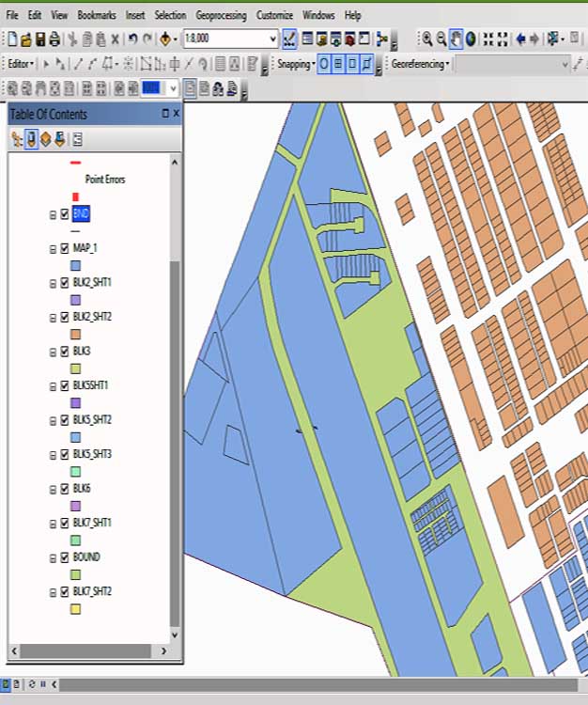Turn off the BLK7_SHT1 layer checkbox
This screenshot has height=705, width=588.
coord(64,523)
